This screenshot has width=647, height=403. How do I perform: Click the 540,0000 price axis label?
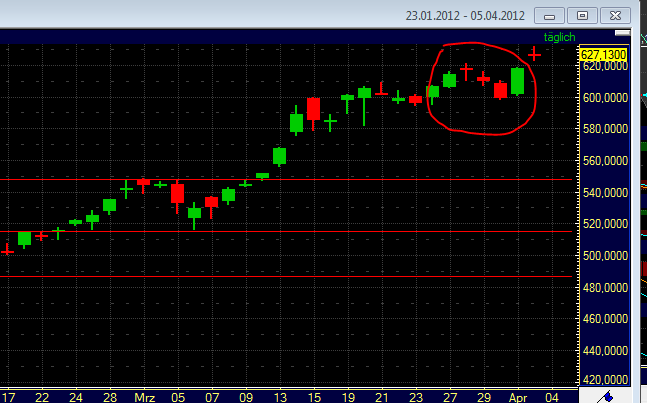605,192
